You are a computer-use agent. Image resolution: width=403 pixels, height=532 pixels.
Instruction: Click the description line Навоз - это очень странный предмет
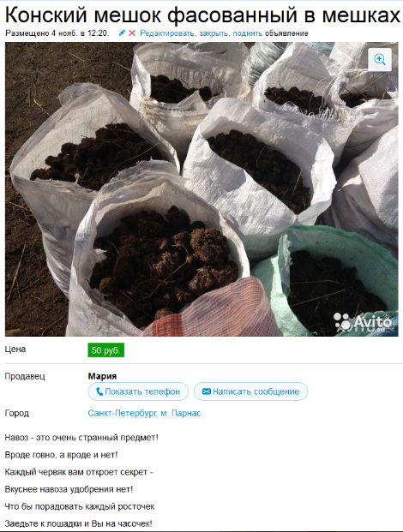coord(81,438)
